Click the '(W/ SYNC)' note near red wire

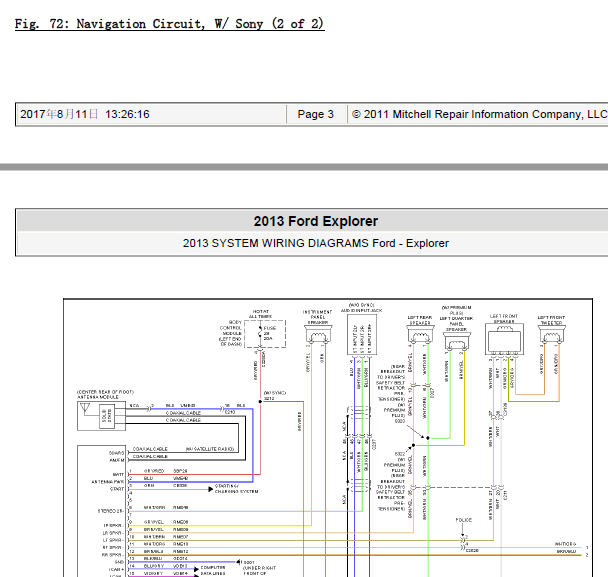(275, 393)
